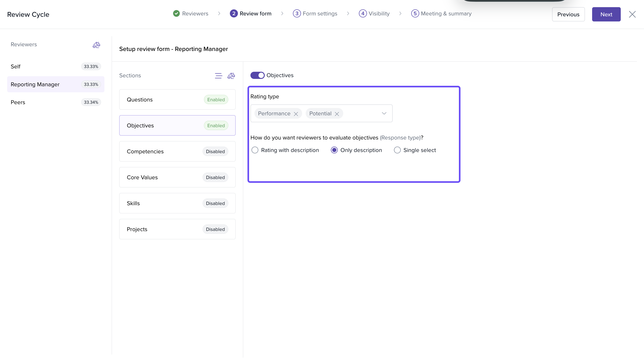
Task: Click the balance scale icon beside Reviewers
Action: (x=96, y=45)
